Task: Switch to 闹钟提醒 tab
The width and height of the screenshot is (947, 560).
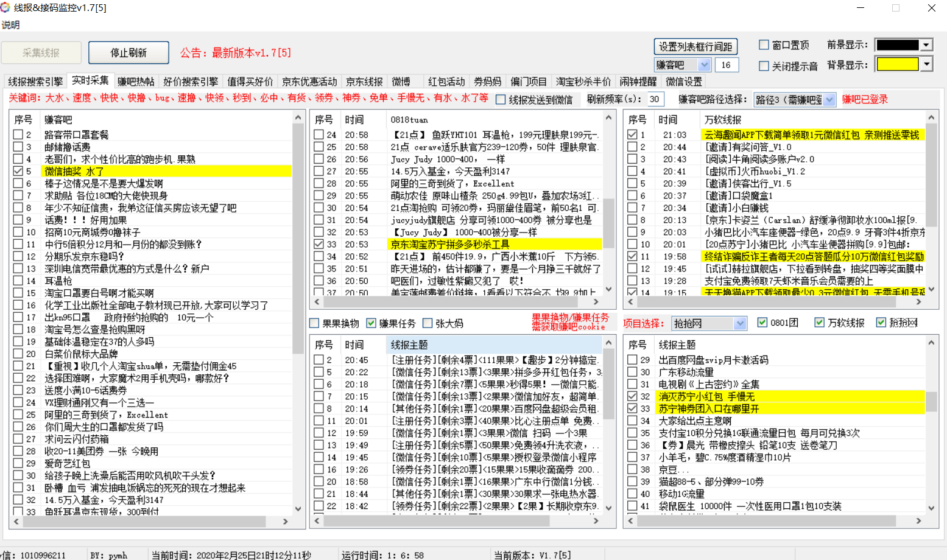Action: tap(638, 82)
